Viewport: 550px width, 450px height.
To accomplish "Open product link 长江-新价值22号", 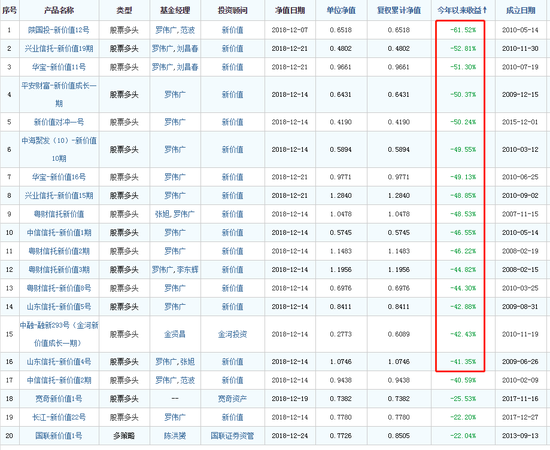I will coord(59,417).
